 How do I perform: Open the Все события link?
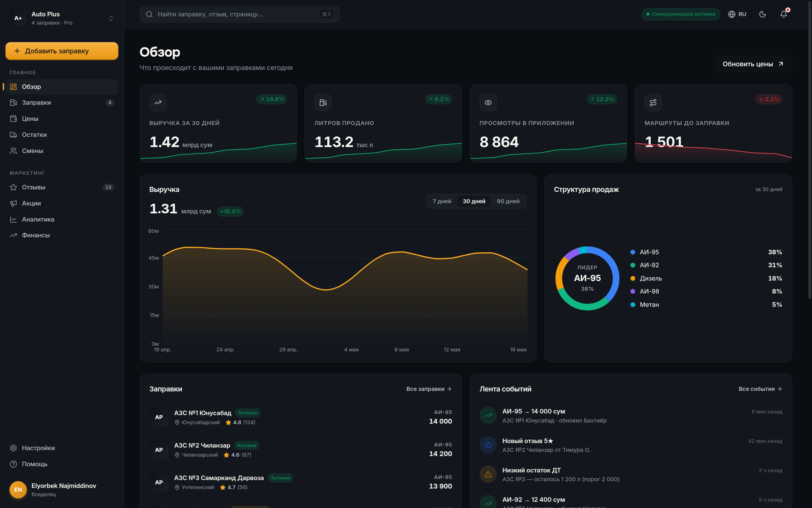pos(760,389)
